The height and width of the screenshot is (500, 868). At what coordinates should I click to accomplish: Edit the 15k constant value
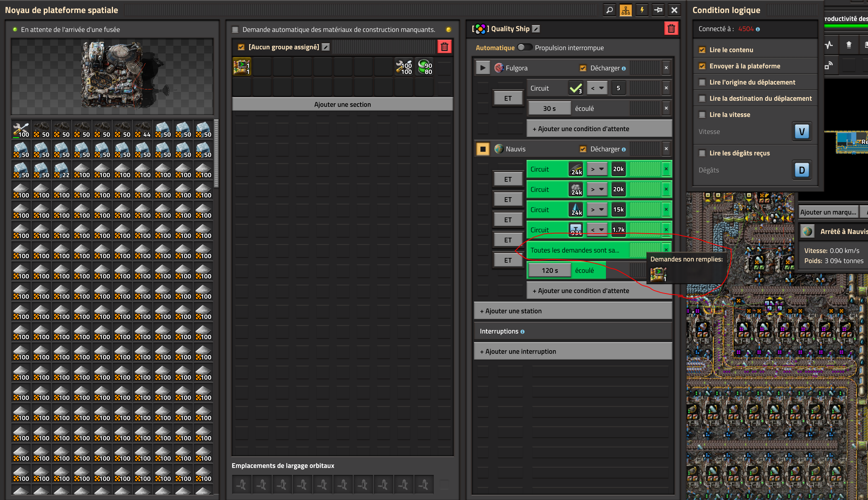coord(618,210)
